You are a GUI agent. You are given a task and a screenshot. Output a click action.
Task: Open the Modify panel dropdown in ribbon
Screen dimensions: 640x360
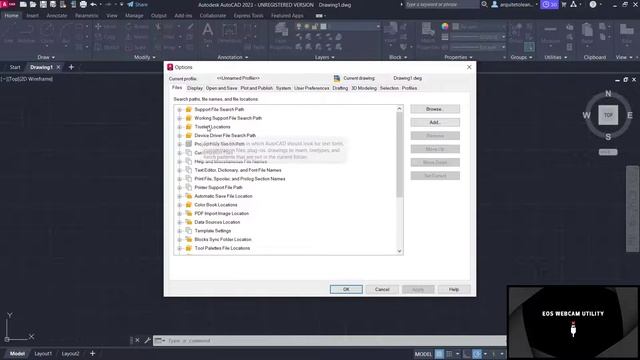[145, 57]
